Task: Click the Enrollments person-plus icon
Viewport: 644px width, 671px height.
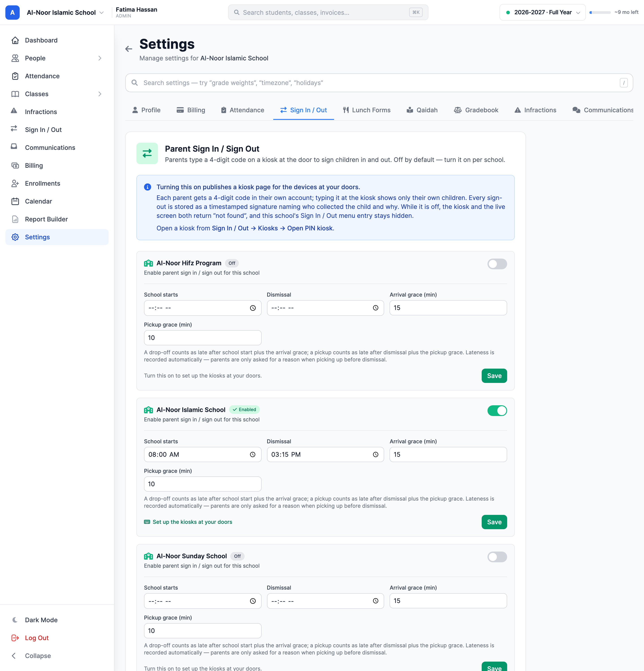Action: (15, 183)
